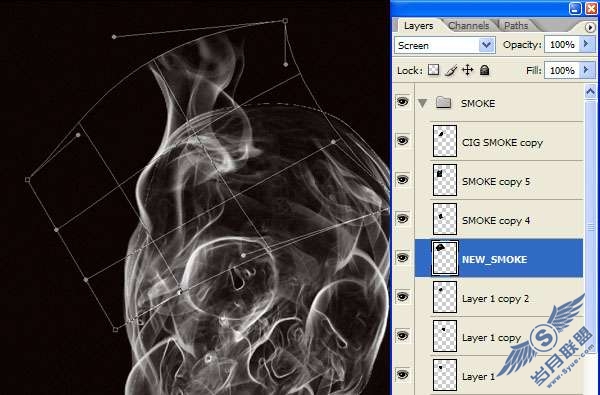Select SMOKE copy 5 layer thumbnail
The height and width of the screenshot is (395, 600).
(x=445, y=180)
